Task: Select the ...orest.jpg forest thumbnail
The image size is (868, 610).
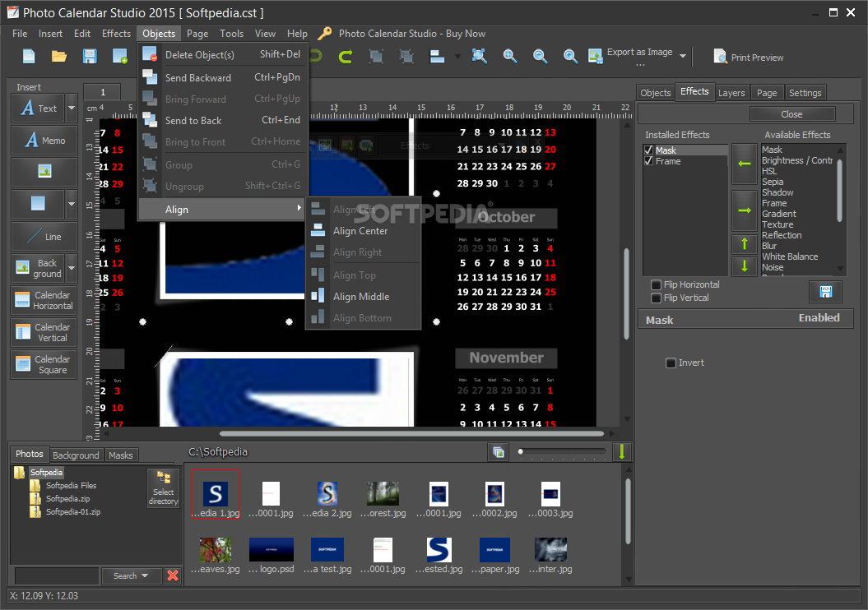Action: coord(383,499)
